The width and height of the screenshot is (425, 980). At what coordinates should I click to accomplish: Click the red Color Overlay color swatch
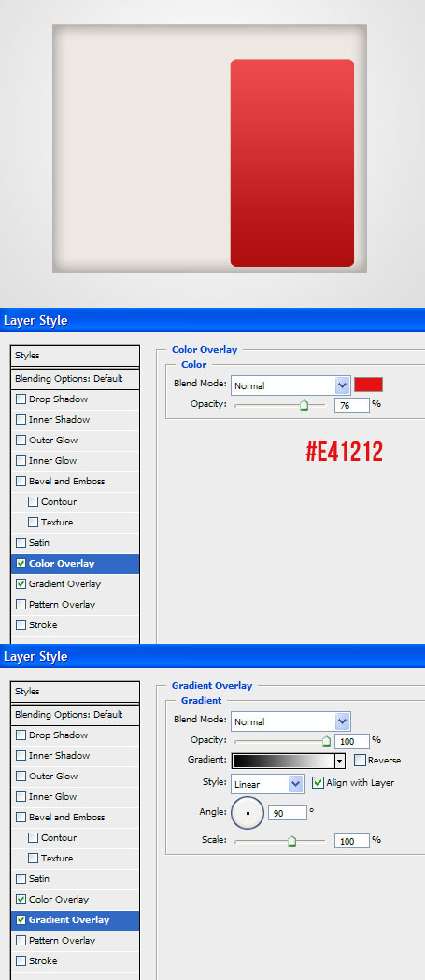[368, 385]
